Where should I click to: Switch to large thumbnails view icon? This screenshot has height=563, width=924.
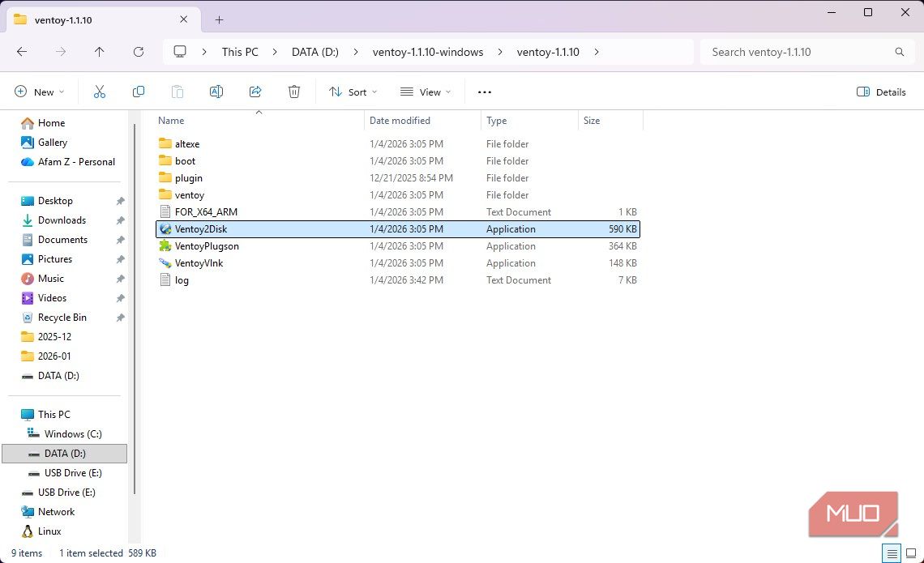tap(911, 553)
